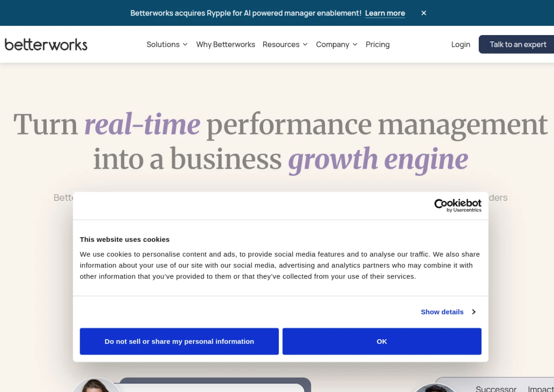
Task: Choose Do not sell or share my personal information
Action: click(179, 341)
